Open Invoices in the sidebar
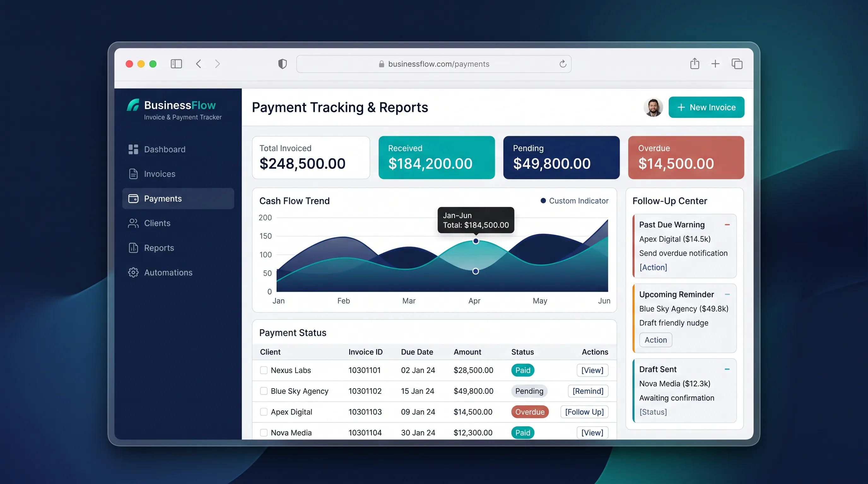Viewport: 868px width, 484px height. (178, 174)
